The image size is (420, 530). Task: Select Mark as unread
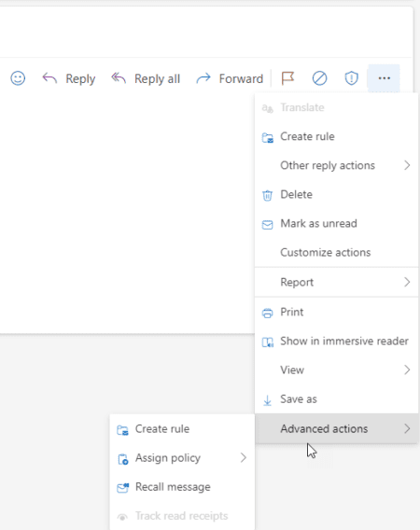pos(337,224)
